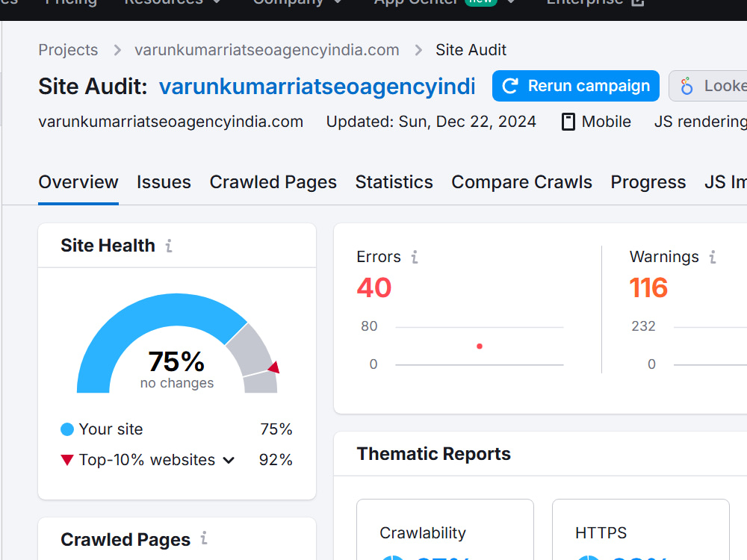This screenshot has width=747, height=560.
Task: Click the blue project name in title
Action: tap(317, 87)
